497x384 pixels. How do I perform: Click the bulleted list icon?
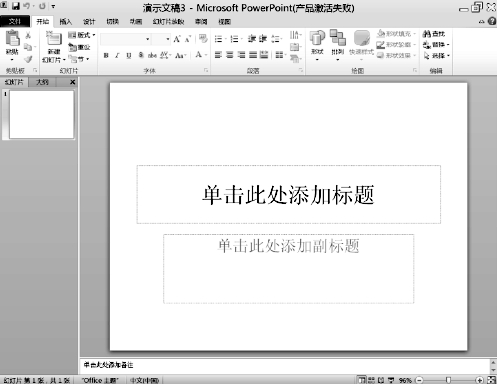[x=219, y=39]
